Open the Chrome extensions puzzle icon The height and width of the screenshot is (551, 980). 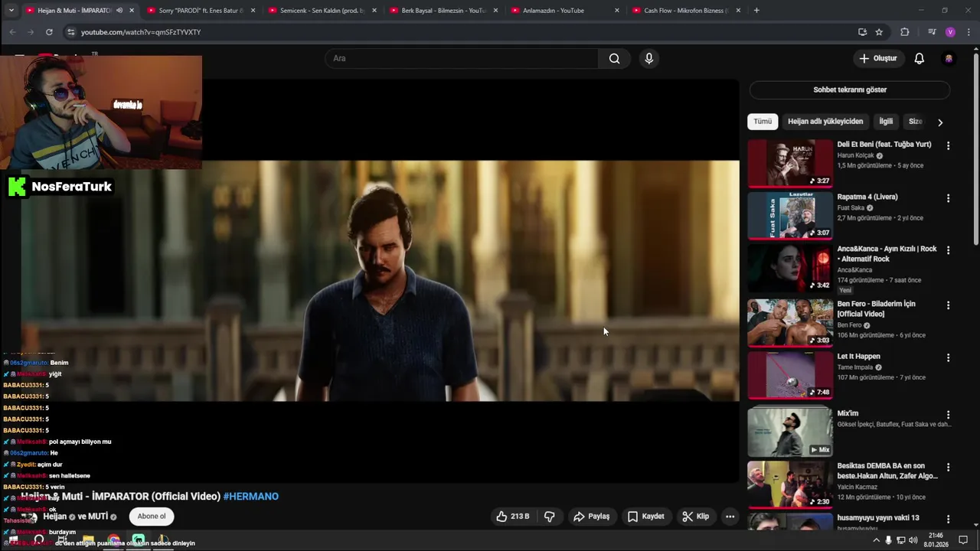coord(905,32)
